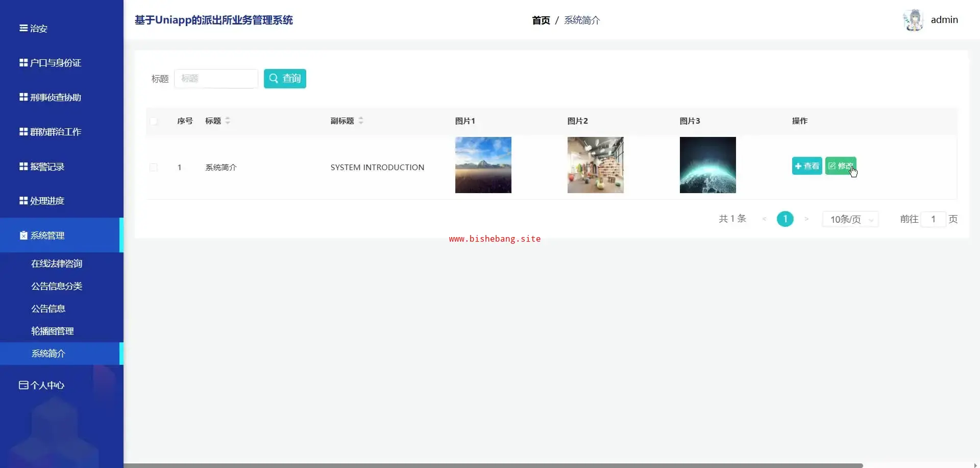Select page 1 in pagination
Image resolution: width=980 pixels, height=468 pixels.
click(x=785, y=219)
